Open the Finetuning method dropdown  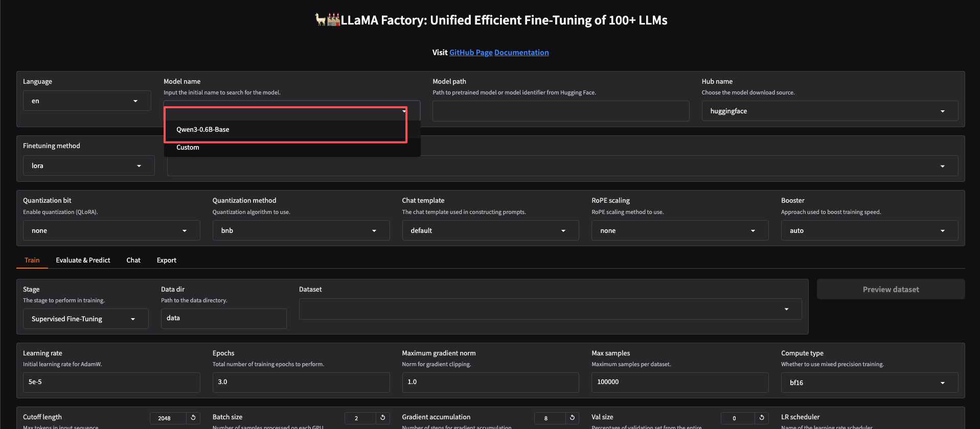88,166
